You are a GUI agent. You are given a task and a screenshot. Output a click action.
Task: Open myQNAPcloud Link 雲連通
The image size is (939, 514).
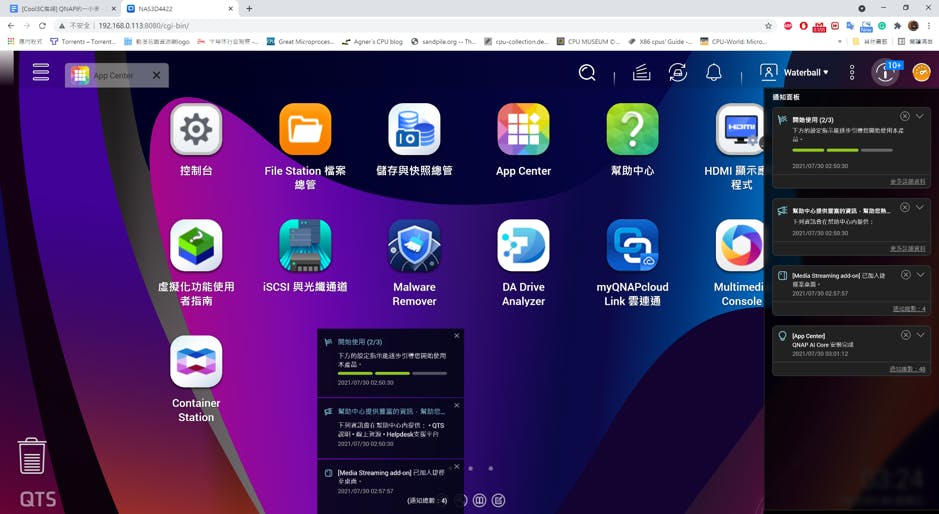(632, 246)
